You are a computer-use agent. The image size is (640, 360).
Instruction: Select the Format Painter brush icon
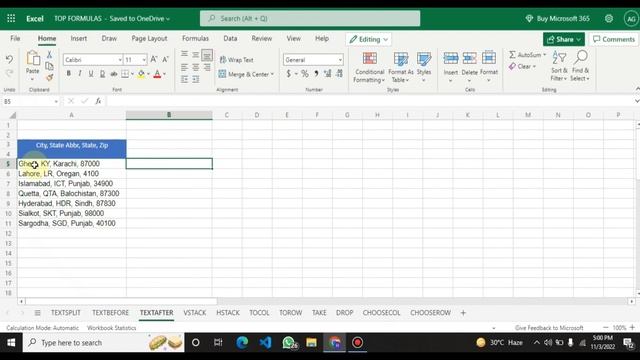pyautogui.click(x=49, y=77)
